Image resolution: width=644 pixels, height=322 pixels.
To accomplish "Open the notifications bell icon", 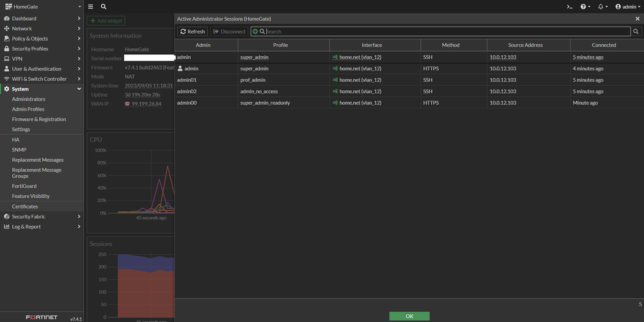I will click(x=602, y=6).
